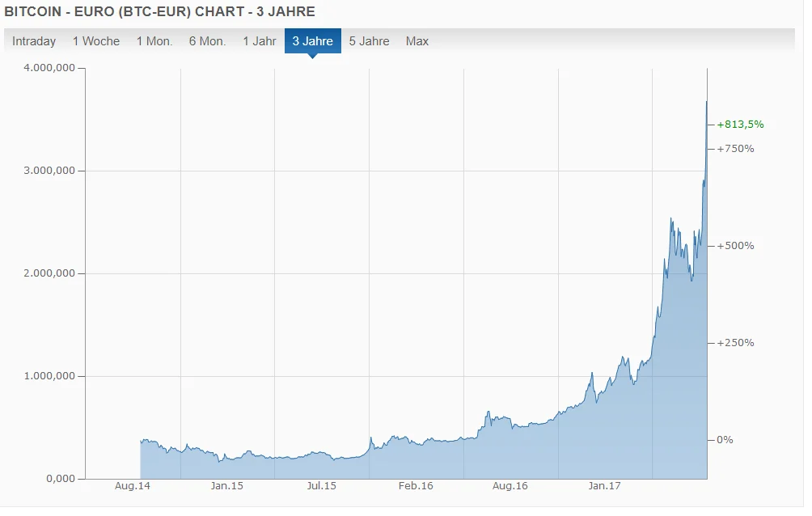Select the 1 Jahr time range
812x516 pixels.
coord(260,41)
